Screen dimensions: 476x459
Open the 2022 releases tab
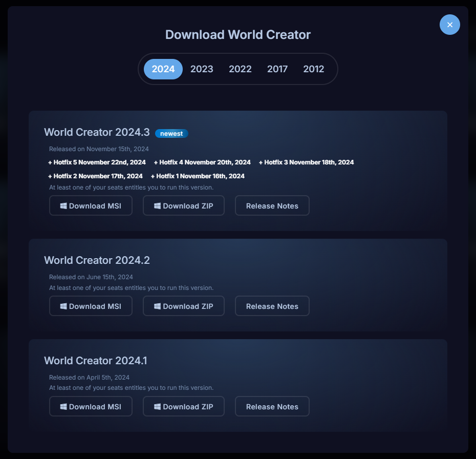click(240, 69)
